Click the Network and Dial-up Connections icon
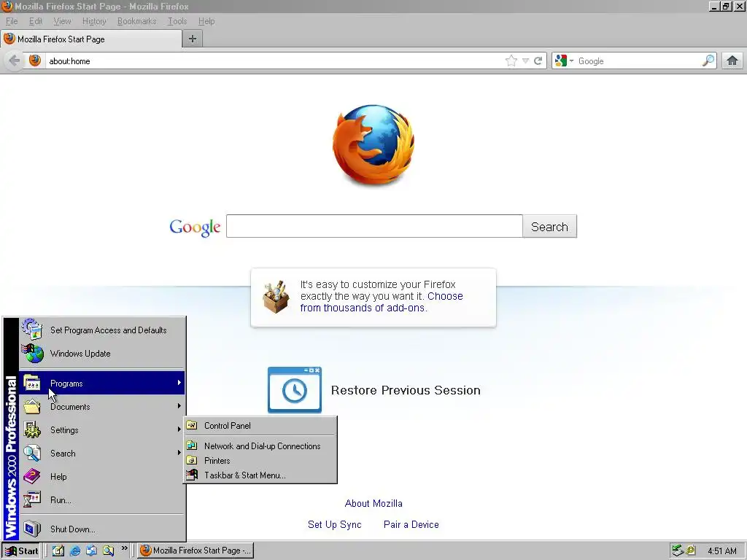Image resolution: width=747 pixels, height=560 pixels. click(x=192, y=446)
